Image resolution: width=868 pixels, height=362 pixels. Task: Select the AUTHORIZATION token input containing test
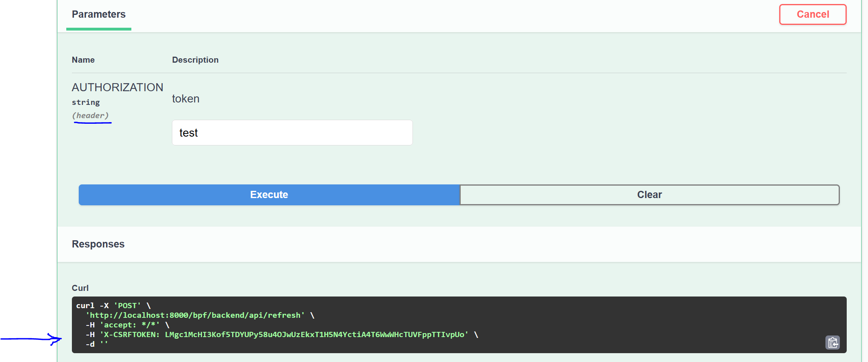292,133
